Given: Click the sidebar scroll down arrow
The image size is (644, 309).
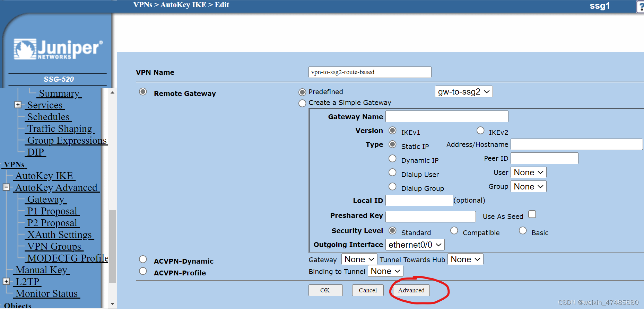Looking at the screenshot, I should (112, 304).
